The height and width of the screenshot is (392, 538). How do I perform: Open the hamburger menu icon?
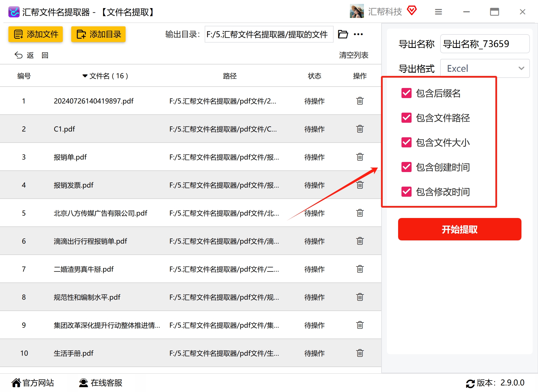coord(438,12)
